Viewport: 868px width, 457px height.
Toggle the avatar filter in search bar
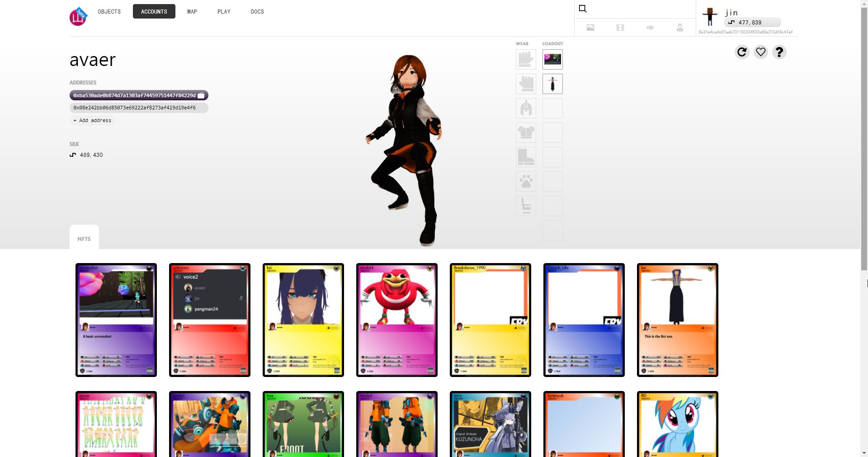(680, 28)
